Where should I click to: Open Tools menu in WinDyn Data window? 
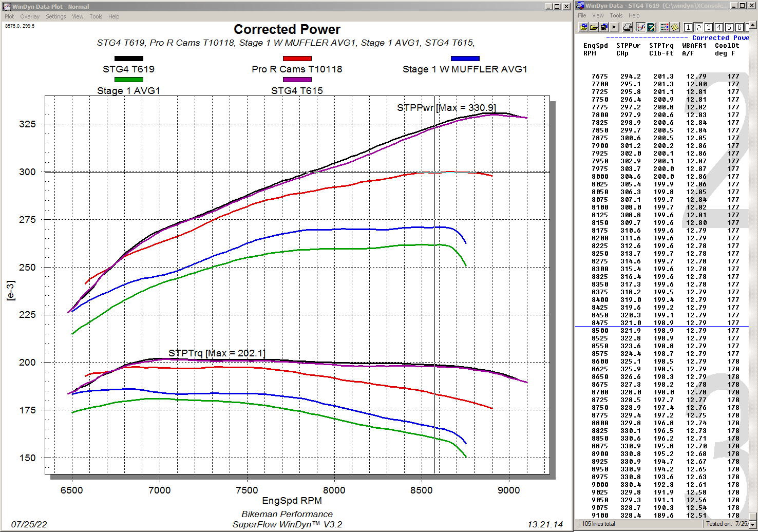pyautogui.click(x=616, y=15)
